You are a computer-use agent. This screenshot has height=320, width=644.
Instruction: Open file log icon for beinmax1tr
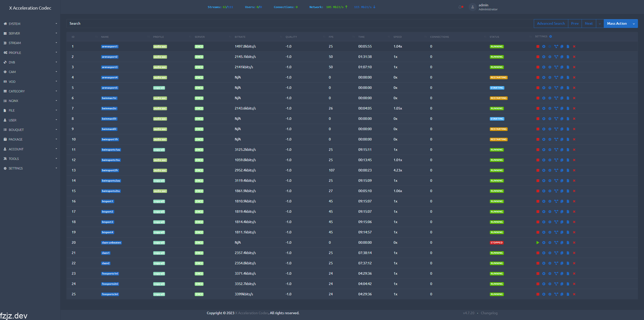(568, 98)
